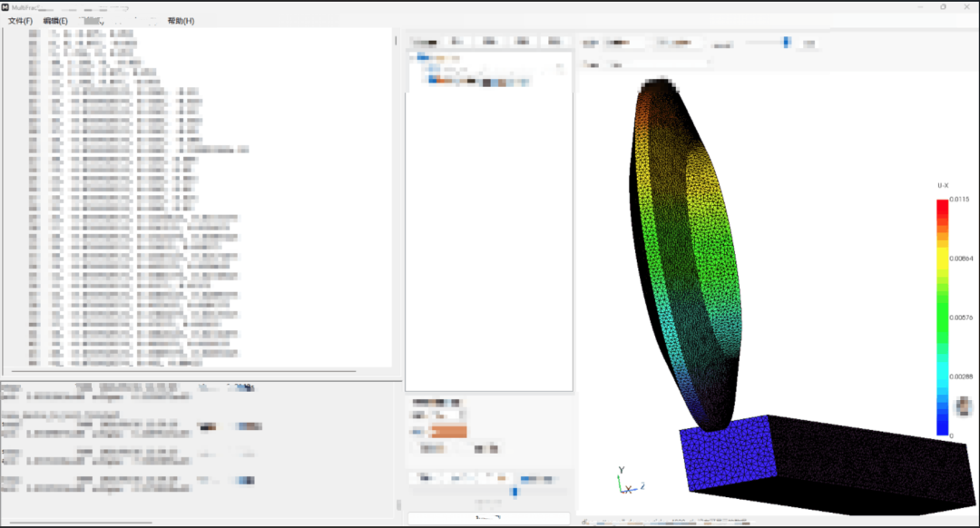Select the colored icon tree item at bottom
Image resolution: width=980 pixels, height=528 pixels.
[478, 82]
